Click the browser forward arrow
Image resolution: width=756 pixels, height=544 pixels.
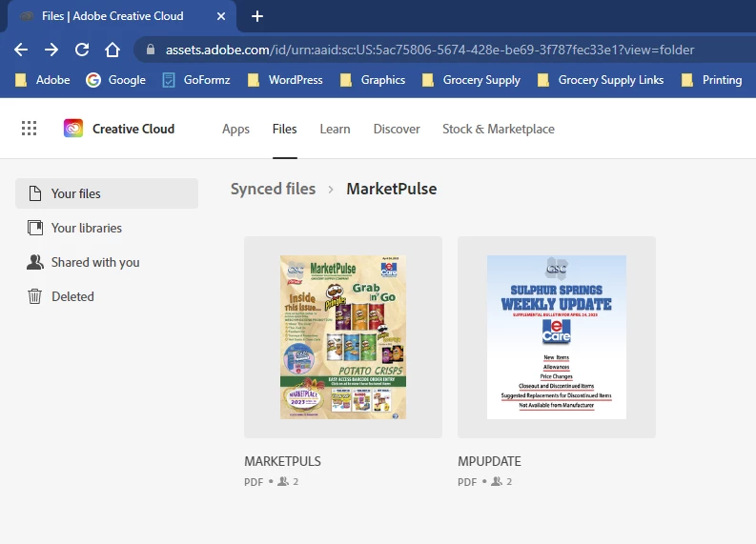51,50
